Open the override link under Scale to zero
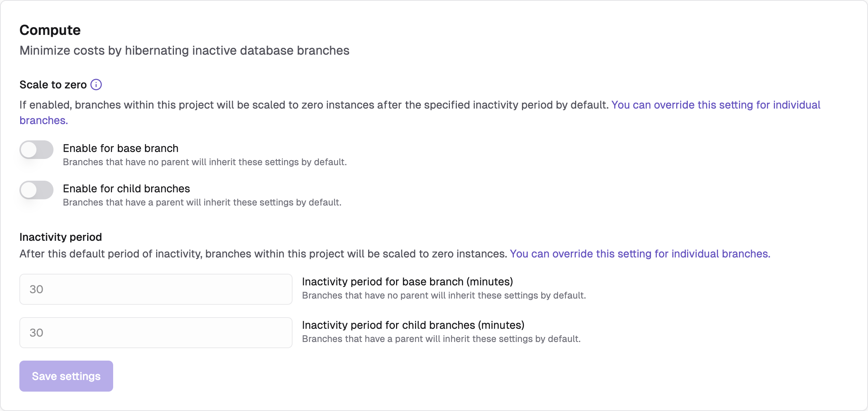Screen dimensions: 868x411 (x=716, y=105)
